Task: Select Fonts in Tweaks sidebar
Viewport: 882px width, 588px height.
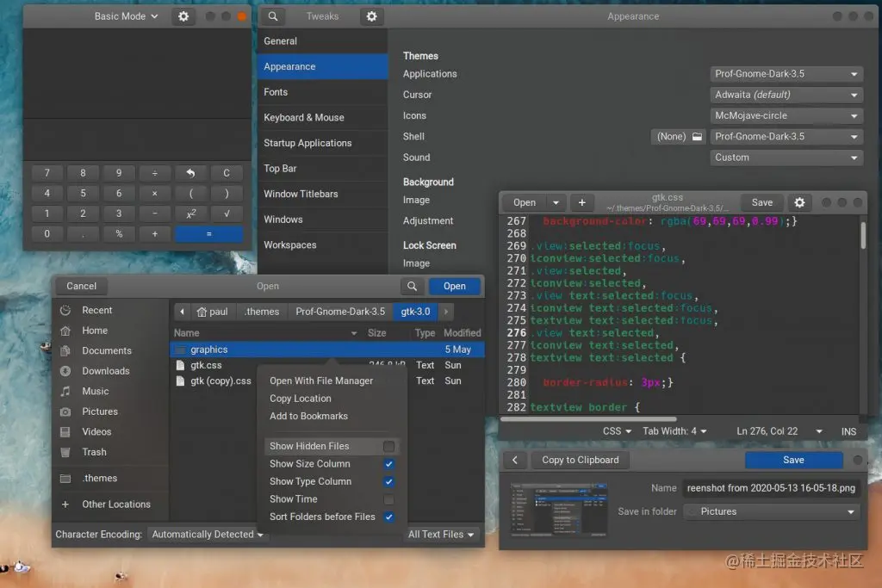Action: (x=323, y=92)
